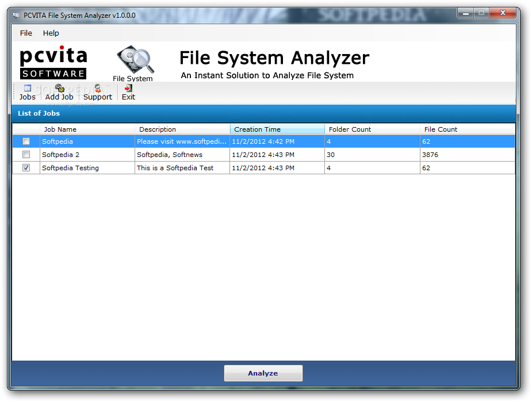Screen dimensions: 532x402
Task: Click folder count '30' cell
Action: pyautogui.click(x=372, y=154)
